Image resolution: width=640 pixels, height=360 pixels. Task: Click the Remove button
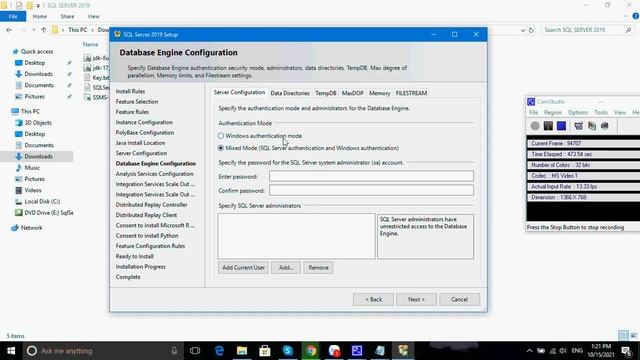[x=318, y=268]
